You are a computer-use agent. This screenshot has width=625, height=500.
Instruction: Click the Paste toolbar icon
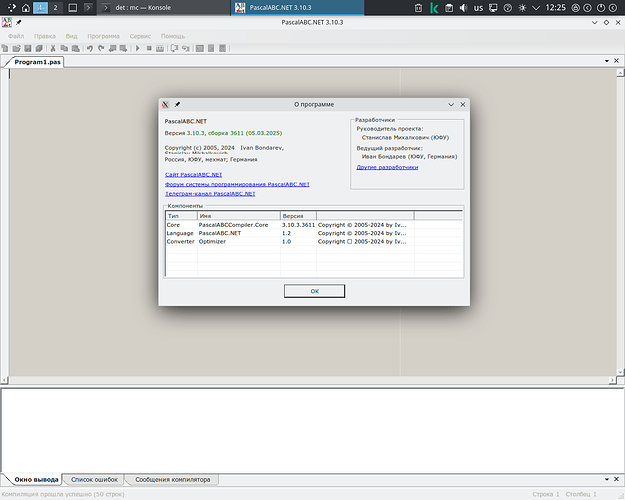[75, 48]
